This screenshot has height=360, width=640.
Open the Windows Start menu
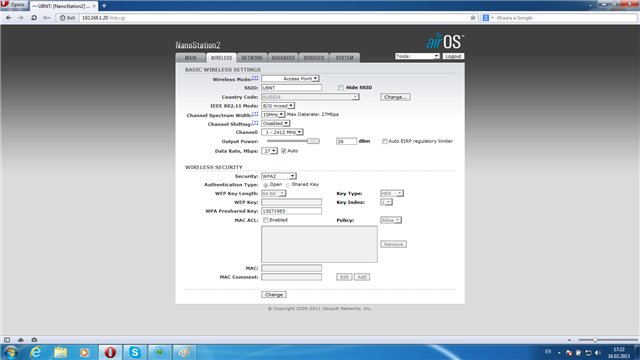[x=11, y=352]
